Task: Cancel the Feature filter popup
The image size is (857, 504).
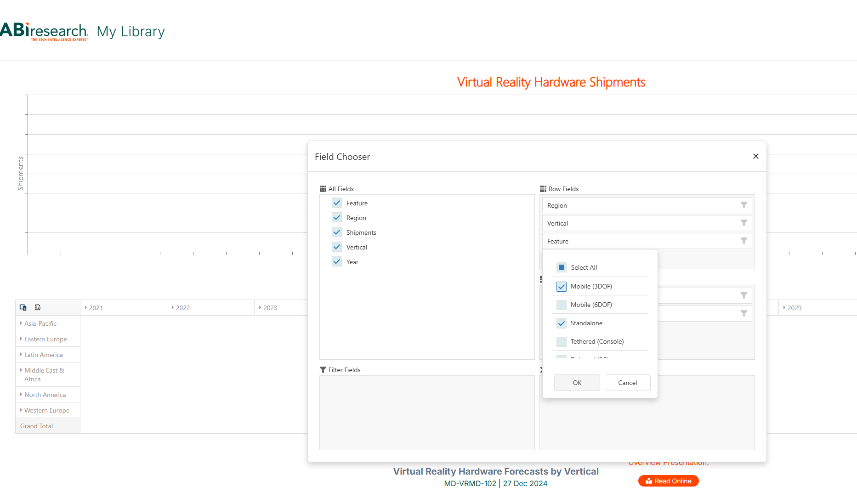Action: coord(627,383)
